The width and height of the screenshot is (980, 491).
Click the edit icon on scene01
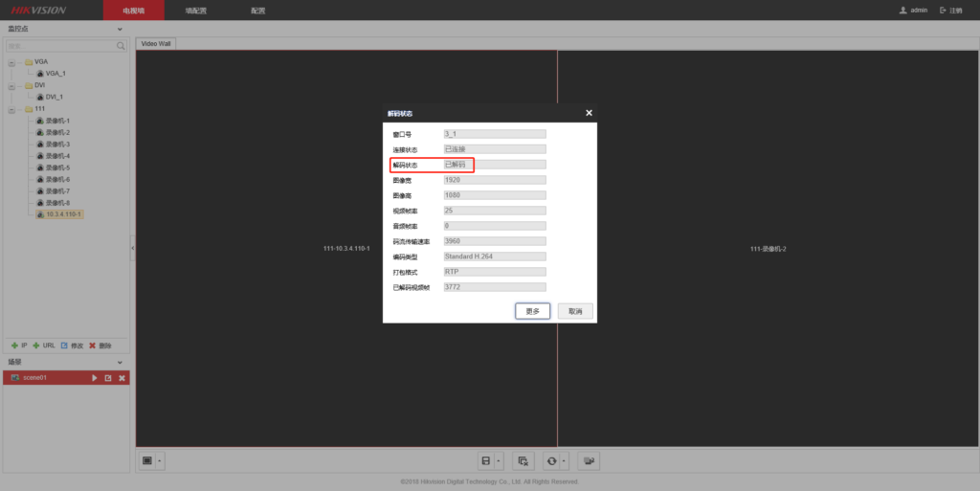pos(108,378)
